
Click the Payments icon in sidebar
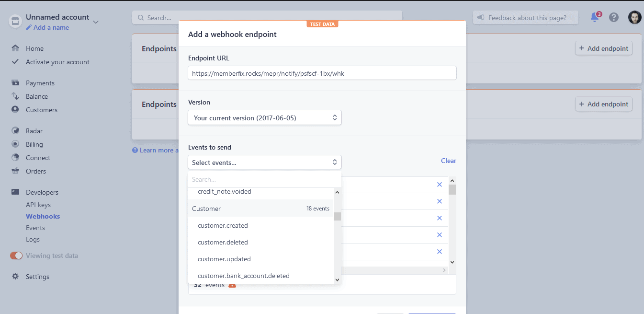coord(15,83)
